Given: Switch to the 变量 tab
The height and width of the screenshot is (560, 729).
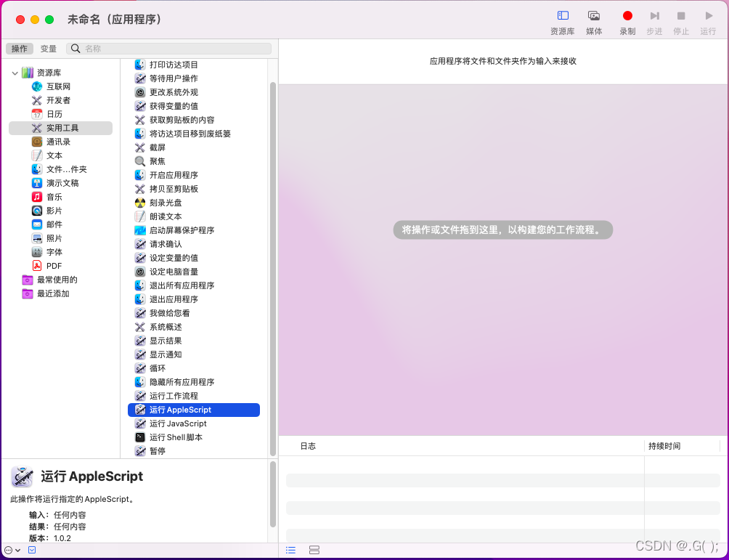Looking at the screenshot, I should pos(49,49).
